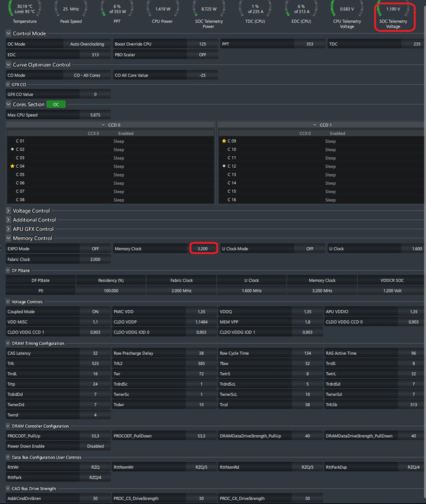Viewport: 426px width, 504px height.
Task: Select the C 16 core row
Action: pos(321,199)
